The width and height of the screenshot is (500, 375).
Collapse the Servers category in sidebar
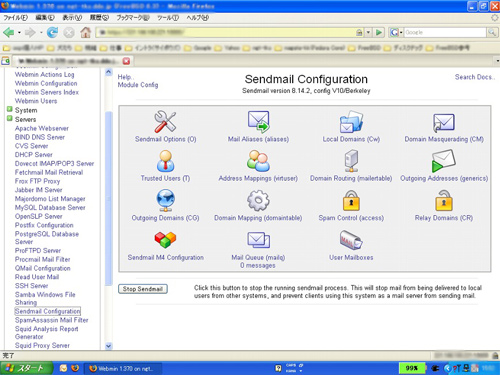pyautogui.click(x=10, y=118)
